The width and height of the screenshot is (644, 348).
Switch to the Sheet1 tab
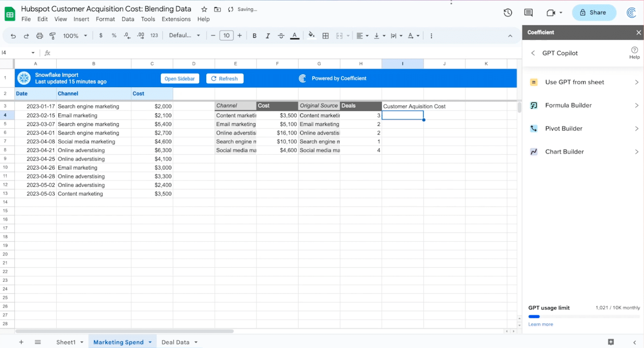tap(66, 342)
